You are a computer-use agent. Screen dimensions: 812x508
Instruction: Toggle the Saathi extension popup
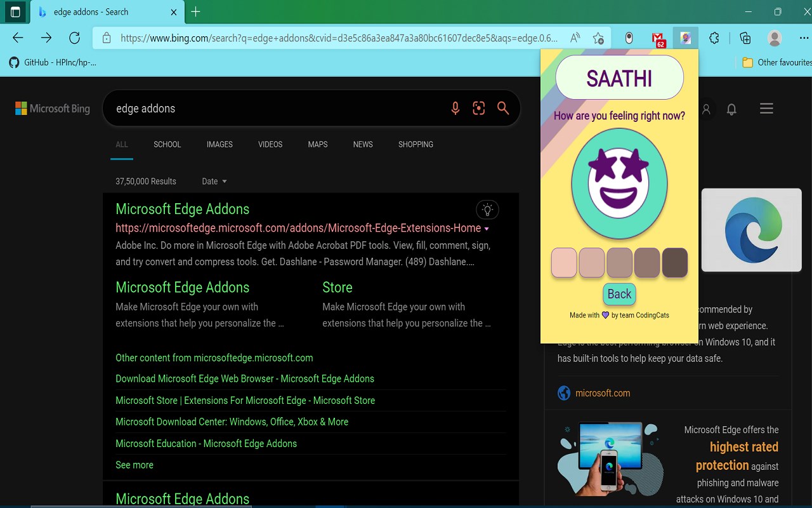[686, 38]
